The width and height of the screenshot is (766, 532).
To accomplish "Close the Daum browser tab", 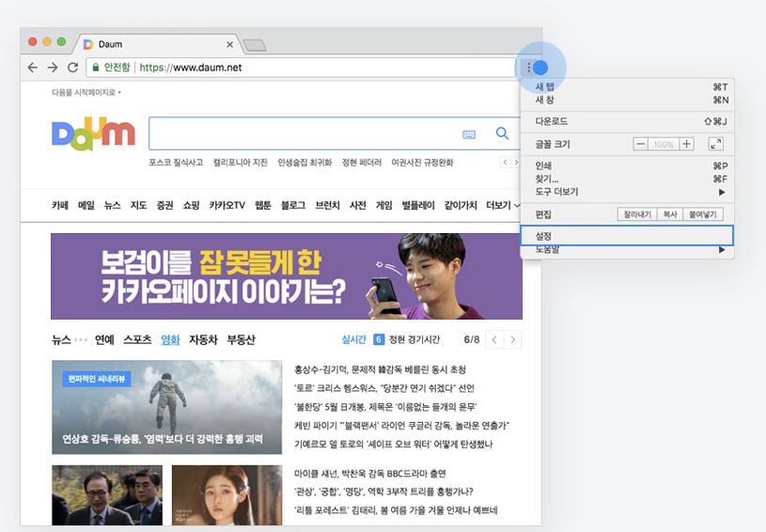I will [229, 44].
